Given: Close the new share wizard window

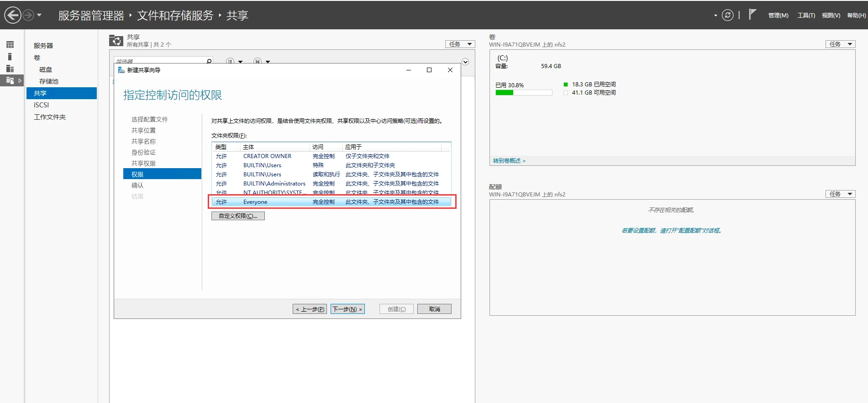Looking at the screenshot, I should tap(450, 70).
